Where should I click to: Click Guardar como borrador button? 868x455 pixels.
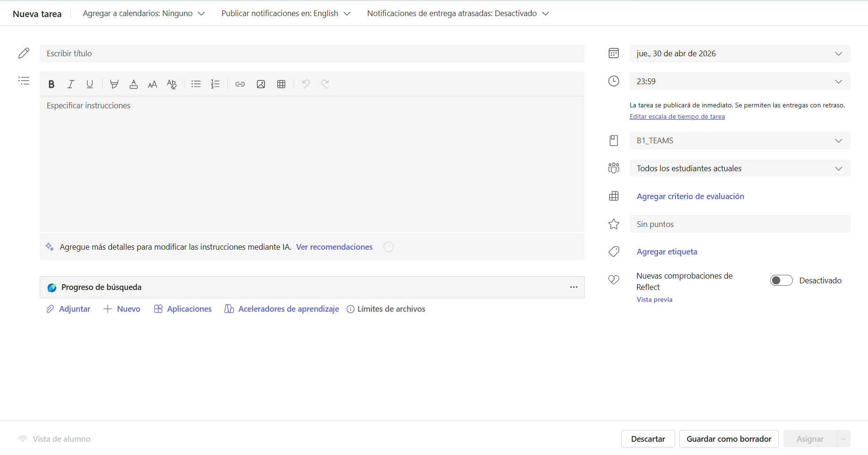(x=729, y=439)
